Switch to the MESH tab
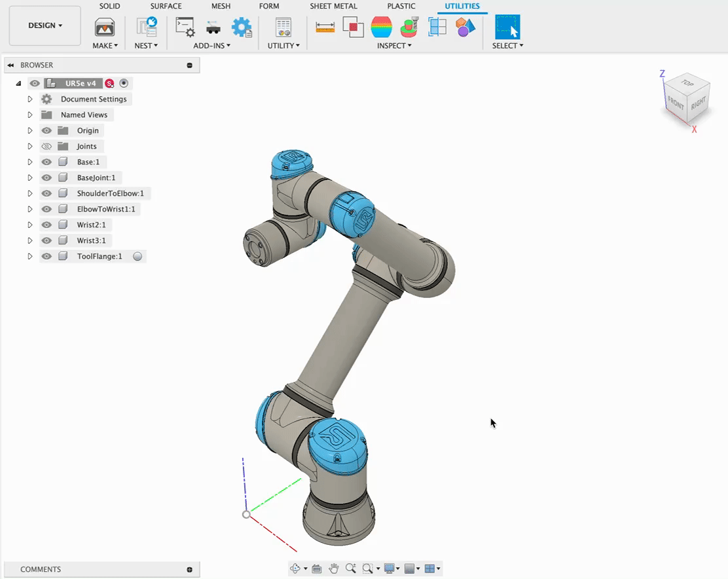This screenshot has height=579, width=728. pos(221,6)
